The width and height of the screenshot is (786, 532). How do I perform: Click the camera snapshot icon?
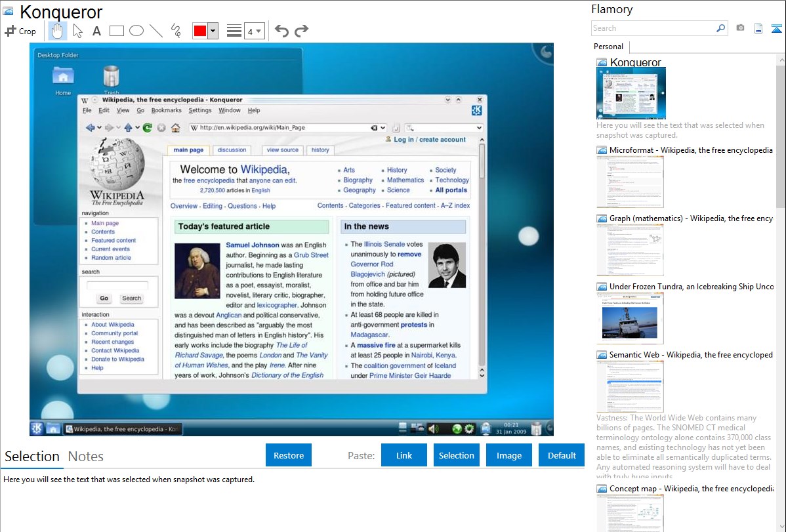tap(740, 28)
